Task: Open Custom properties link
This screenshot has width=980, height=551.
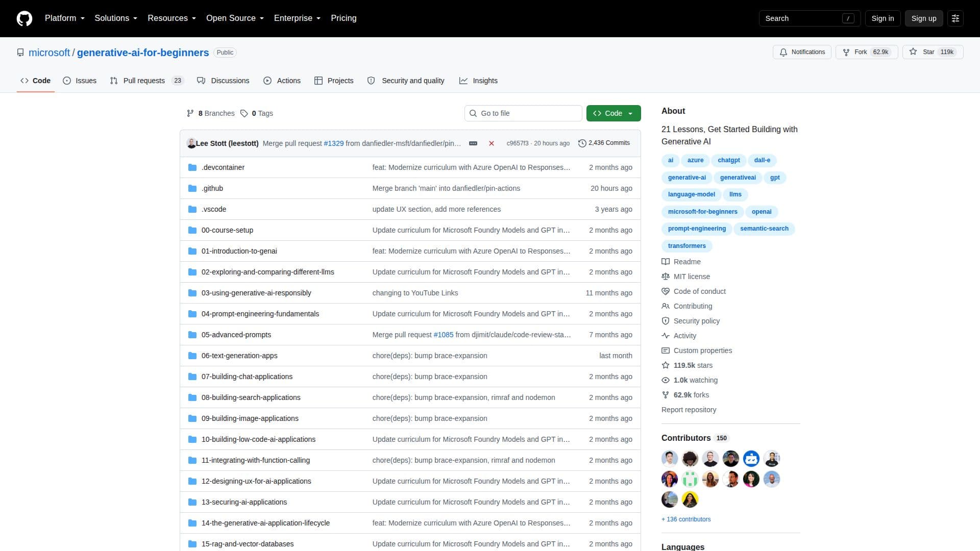Action: [697, 350]
